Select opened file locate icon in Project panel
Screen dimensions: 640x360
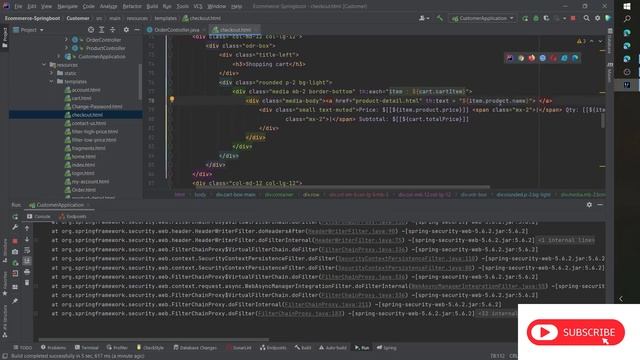point(91,30)
